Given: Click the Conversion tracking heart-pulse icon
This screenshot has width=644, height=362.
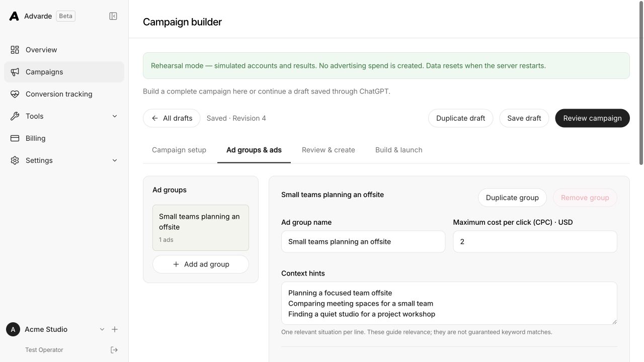Looking at the screenshot, I should point(15,94).
